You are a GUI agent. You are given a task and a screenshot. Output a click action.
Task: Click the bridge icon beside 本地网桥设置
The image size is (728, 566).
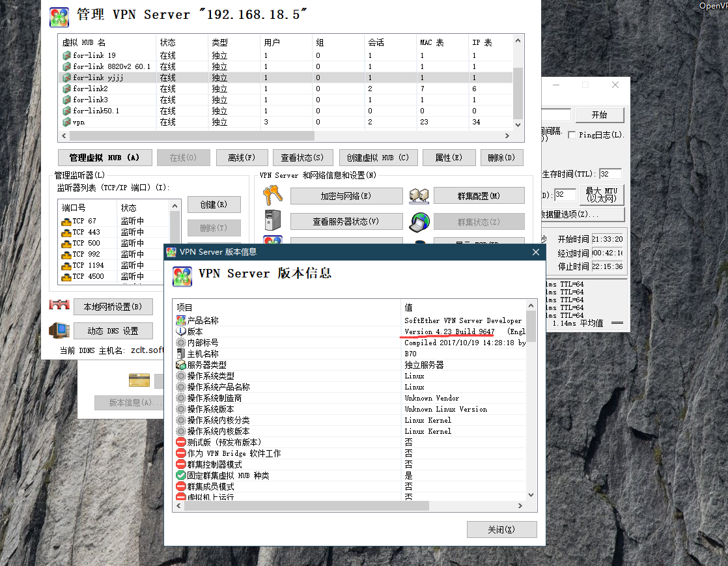pos(59,306)
